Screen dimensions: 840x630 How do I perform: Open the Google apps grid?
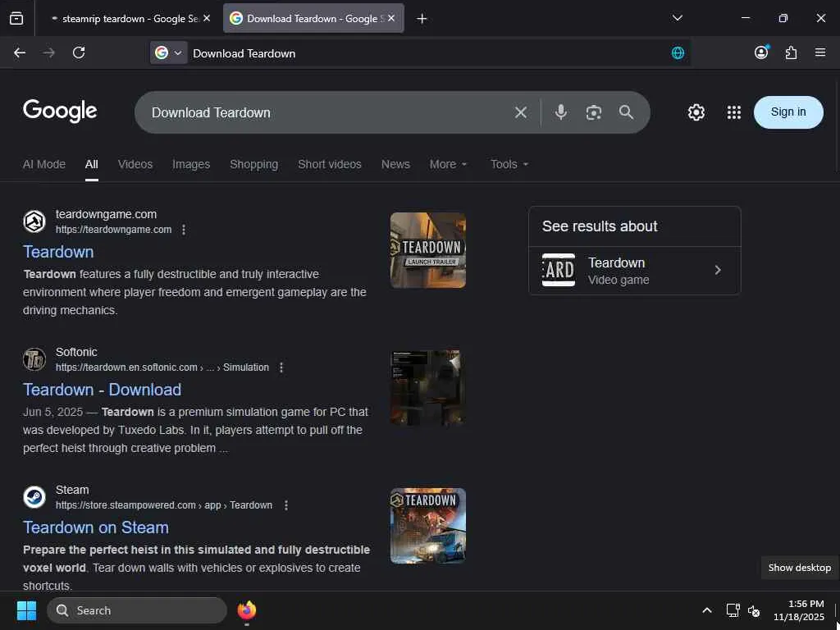[734, 112]
